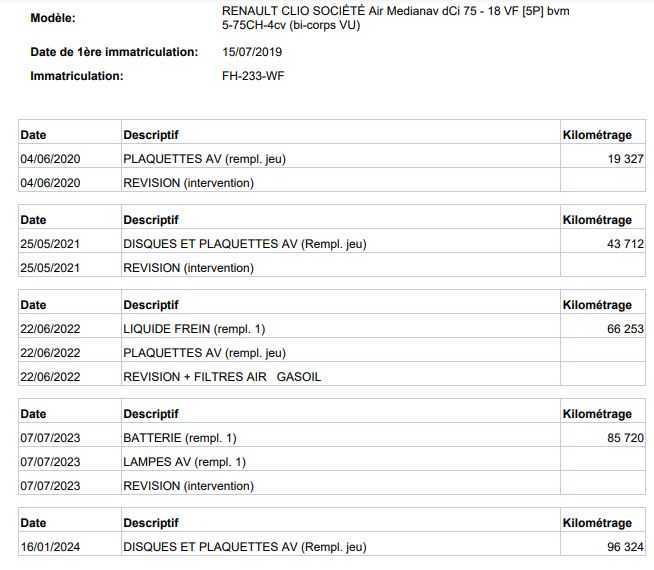Click the "LIQUIDE FREIN (rempl. 1)" entry

[x=194, y=329]
